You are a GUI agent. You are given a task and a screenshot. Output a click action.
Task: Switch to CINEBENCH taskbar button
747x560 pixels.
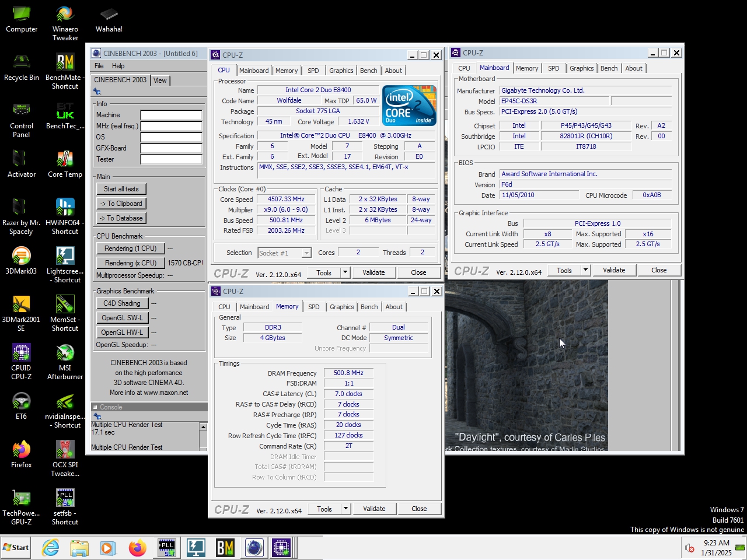click(254, 548)
